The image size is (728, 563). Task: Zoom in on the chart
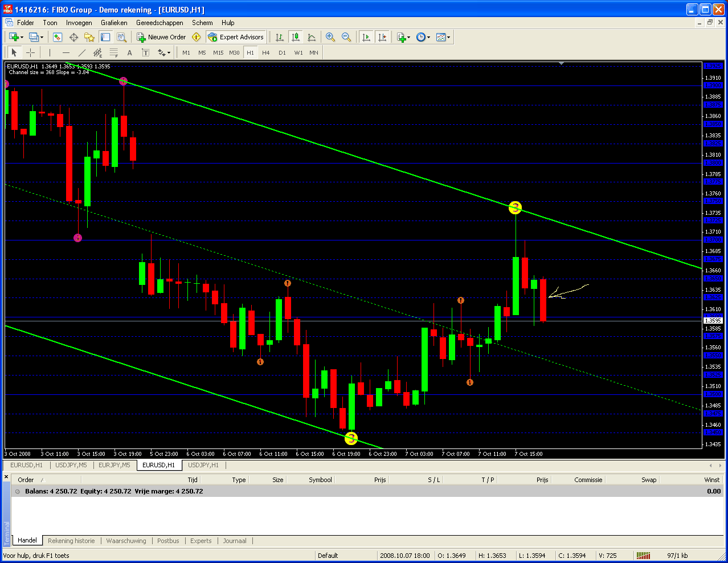click(330, 37)
